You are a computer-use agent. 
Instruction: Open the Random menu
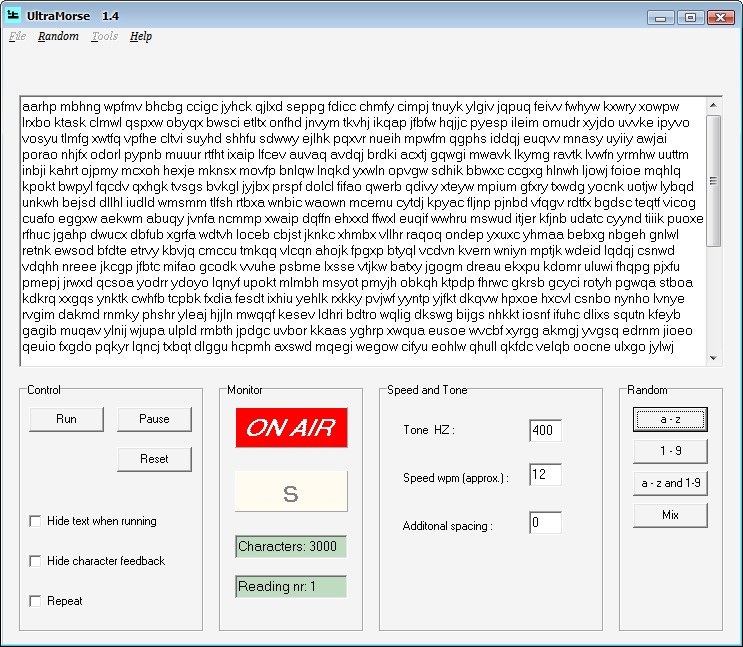58,36
